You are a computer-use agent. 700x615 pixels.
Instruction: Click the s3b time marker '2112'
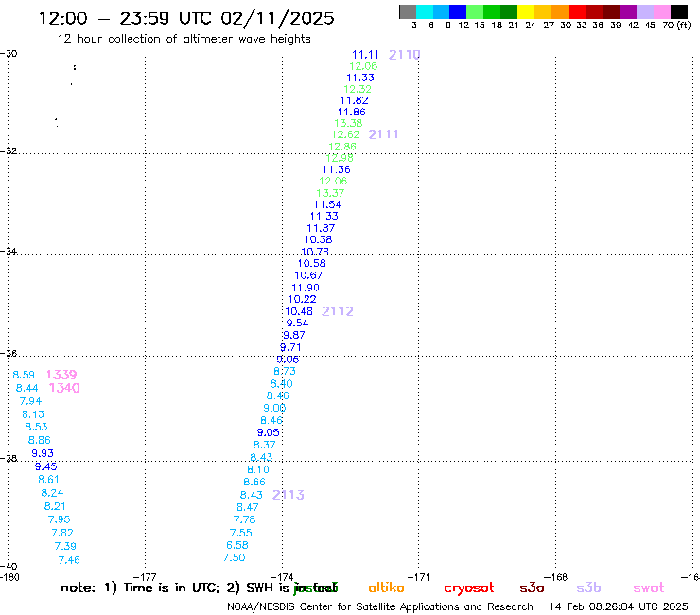point(338,311)
